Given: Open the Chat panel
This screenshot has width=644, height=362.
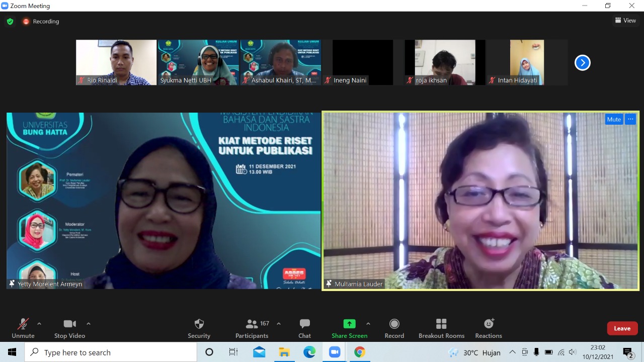Looking at the screenshot, I should pos(304,328).
